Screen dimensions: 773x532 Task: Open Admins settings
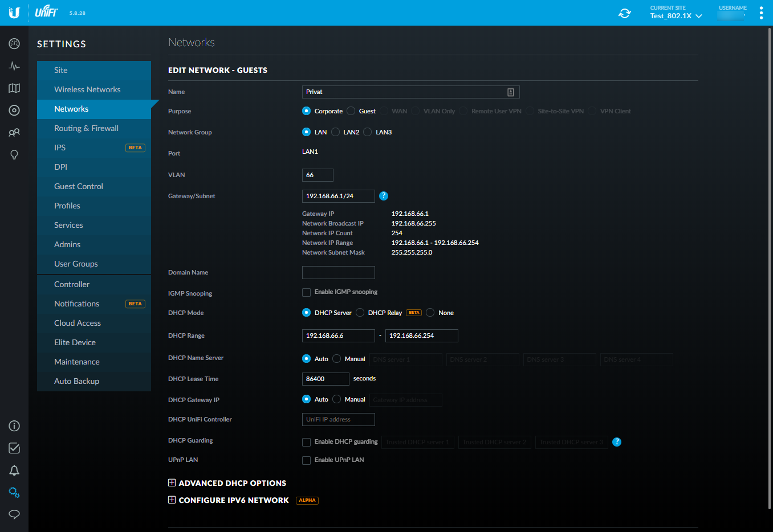(94, 245)
